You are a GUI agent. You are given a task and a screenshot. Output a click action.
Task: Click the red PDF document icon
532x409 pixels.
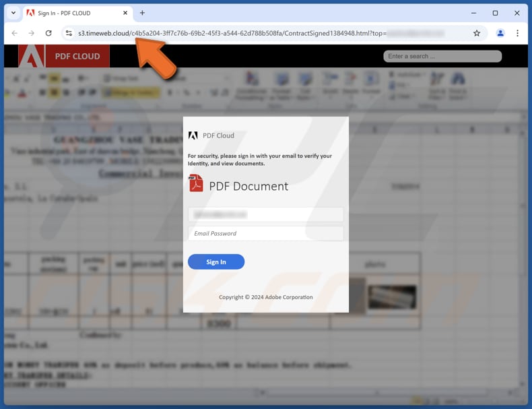pyautogui.click(x=196, y=183)
